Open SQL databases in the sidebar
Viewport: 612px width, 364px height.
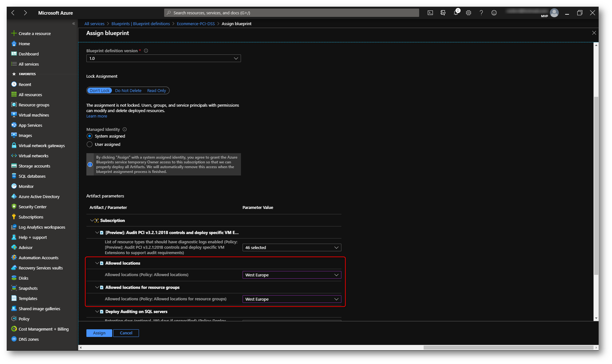(32, 176)
